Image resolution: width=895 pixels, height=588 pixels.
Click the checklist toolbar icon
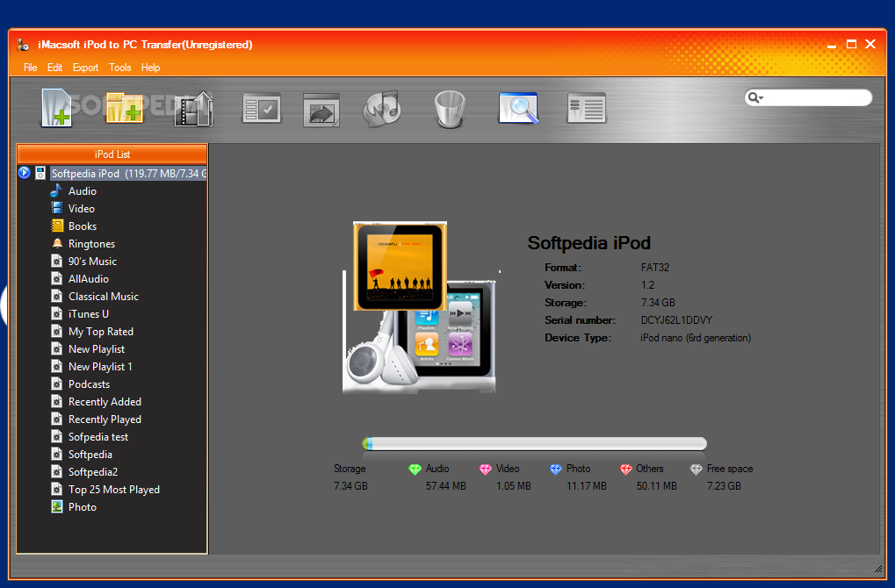point(262,108)
